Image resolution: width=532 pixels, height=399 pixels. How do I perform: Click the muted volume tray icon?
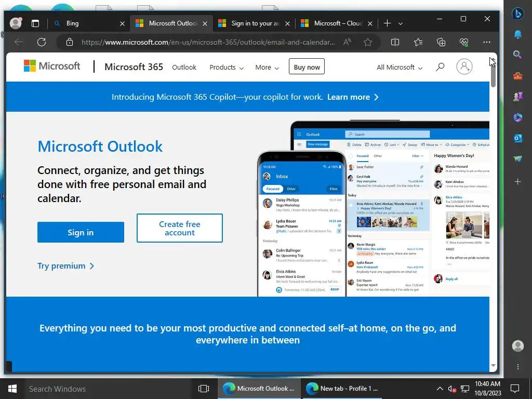[452, 389]
